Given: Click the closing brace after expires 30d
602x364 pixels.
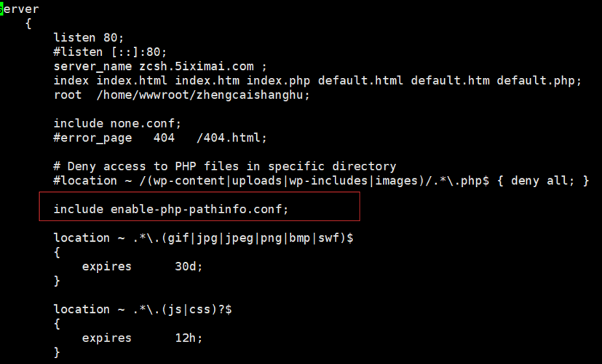Looking at the screenshot, I should click(x=57, y=281).
